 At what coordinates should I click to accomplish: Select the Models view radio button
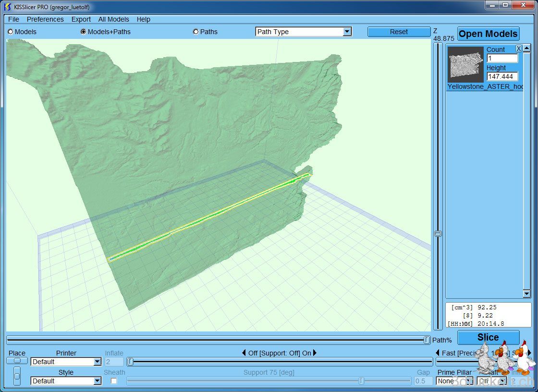[x=11, y=32]
